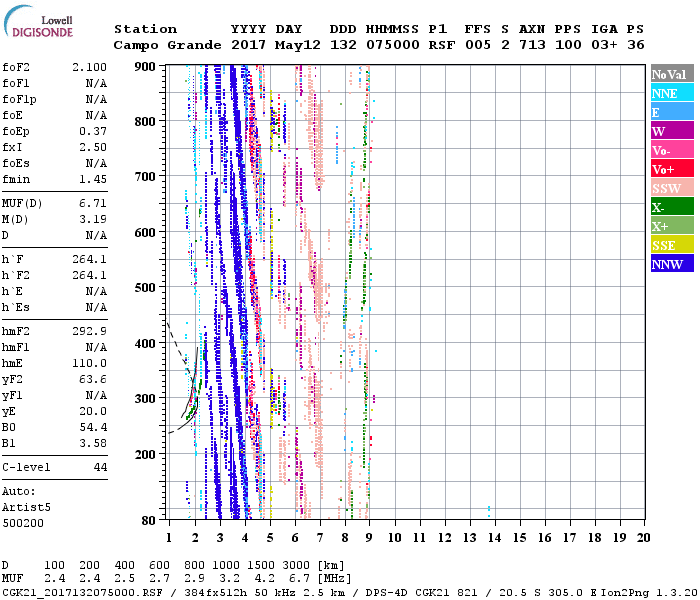This screenshot has height=600, width=700.
Task: Click the 3000 km distance entry
Action: [296, 565]
